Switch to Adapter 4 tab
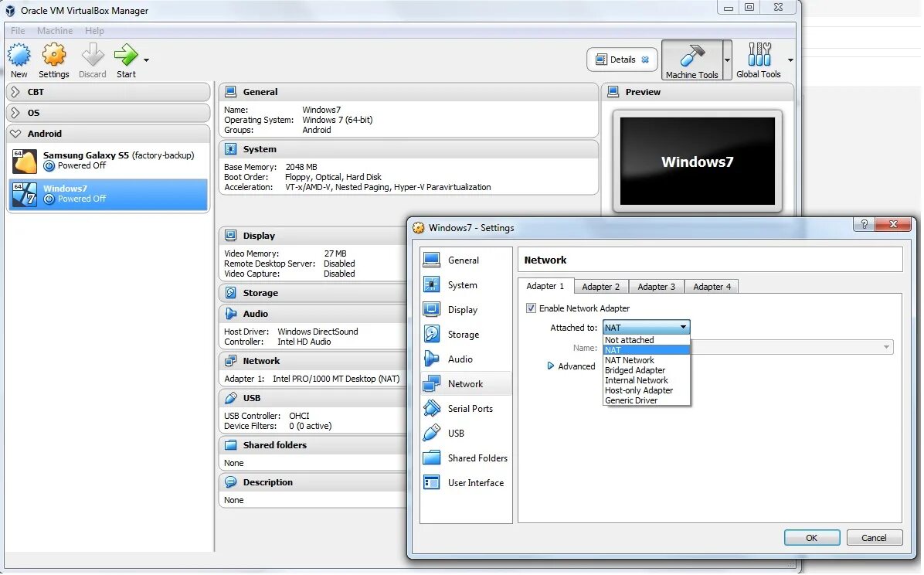Viewport: 924px width, 575px height. tap(712, 287)
